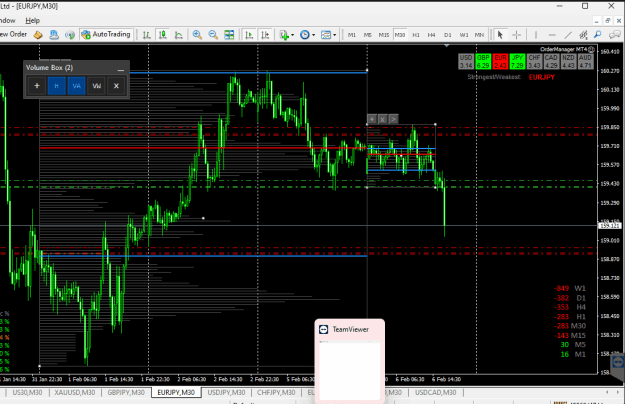Open the Help menu
Viewport: 625px width, 404px height.
tap(32, 20)
